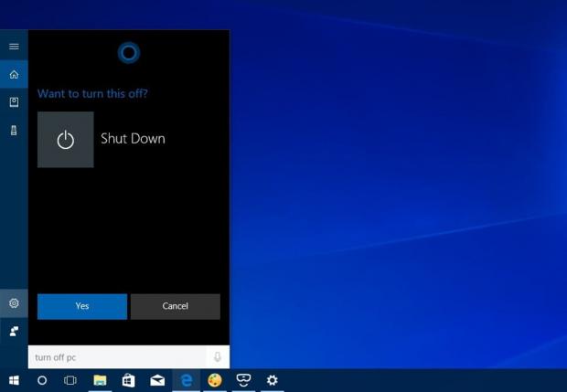Open Cortana feedback icon in sidebar
Screen dimensions: 567x392
point(14,331)
